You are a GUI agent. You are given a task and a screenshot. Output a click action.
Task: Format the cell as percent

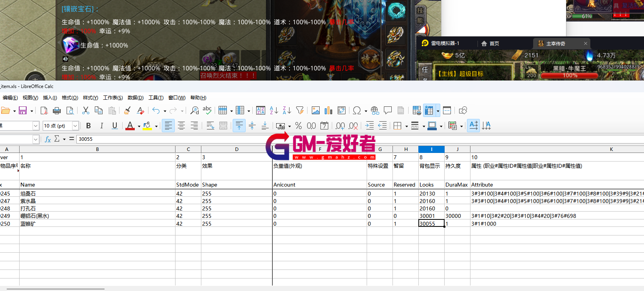298,126
